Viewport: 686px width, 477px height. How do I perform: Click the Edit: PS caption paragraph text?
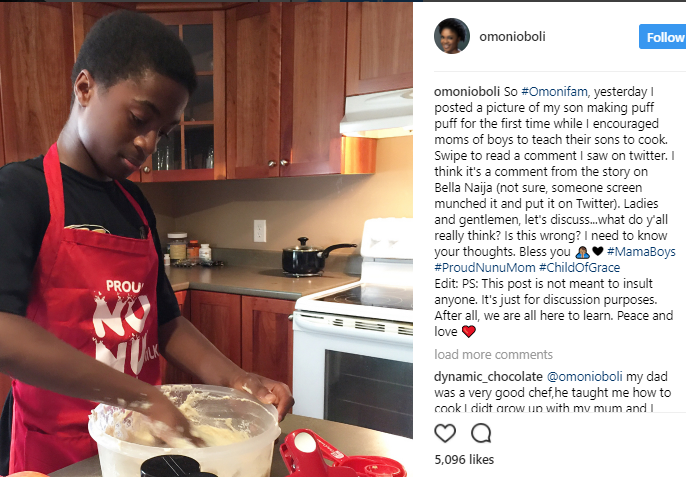click(x=553, y=308)
